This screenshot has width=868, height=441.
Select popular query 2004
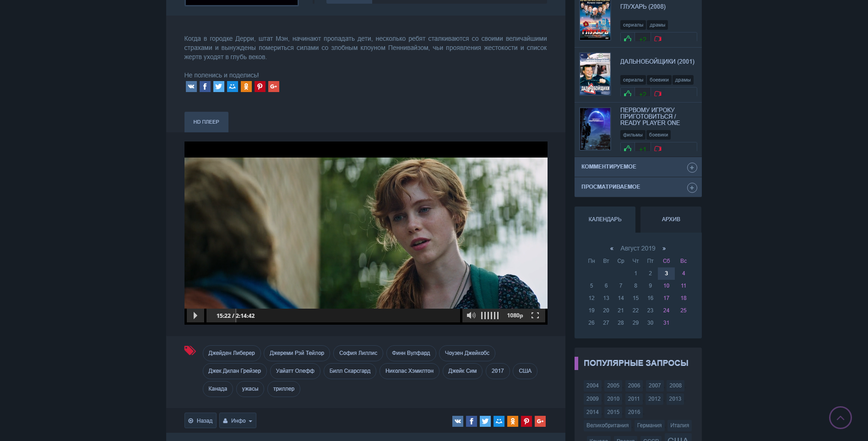point(592,386)
